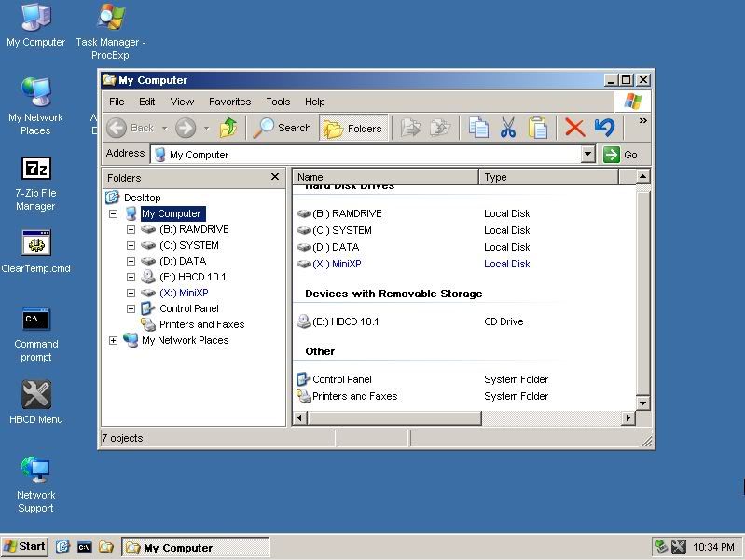Open the Back history dropdown arrow
This screenshot has width=745, height=560.
tap(164, 128)
